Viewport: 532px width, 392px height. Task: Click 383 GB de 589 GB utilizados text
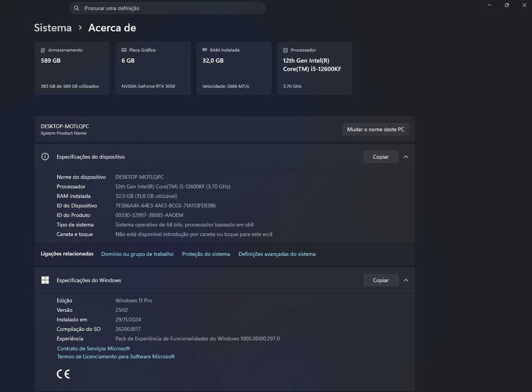pyautogui.click(x=69, y=86)
